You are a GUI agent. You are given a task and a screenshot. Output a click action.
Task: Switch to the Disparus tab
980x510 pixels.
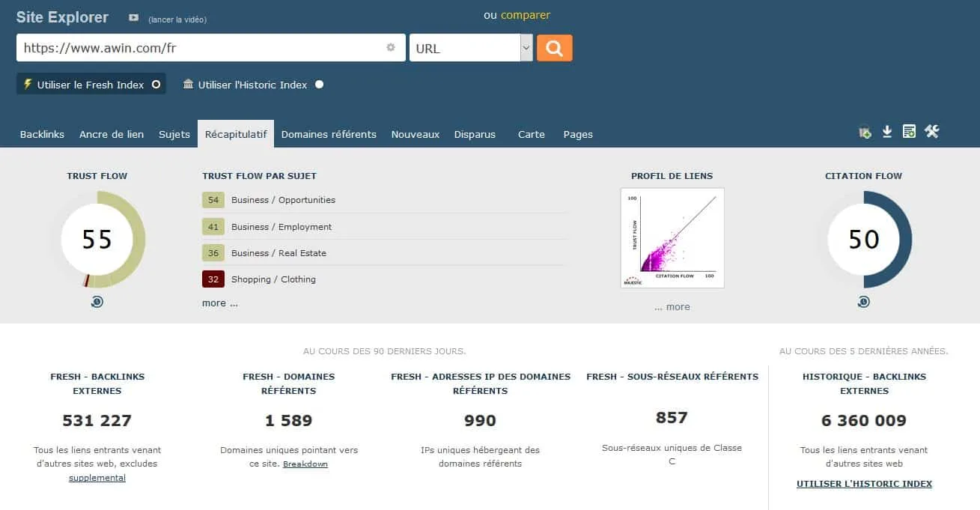point(475,134)
